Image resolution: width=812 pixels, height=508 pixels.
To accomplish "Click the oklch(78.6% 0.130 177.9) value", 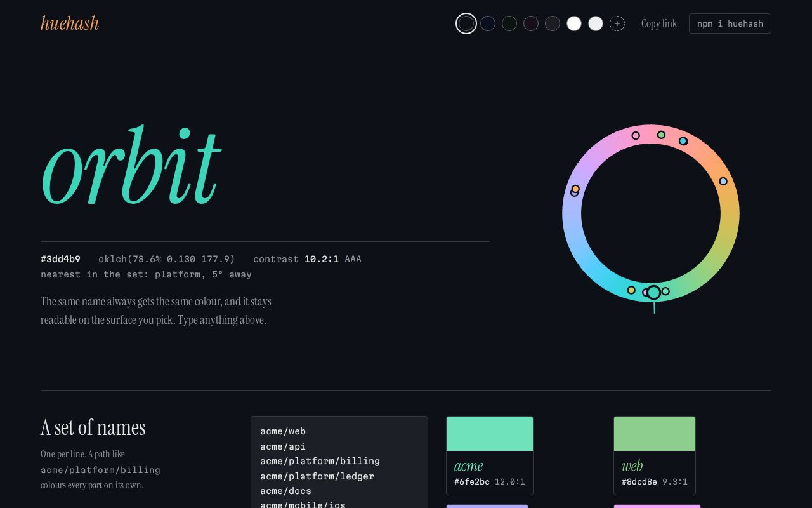I will (x=167, y=259).
